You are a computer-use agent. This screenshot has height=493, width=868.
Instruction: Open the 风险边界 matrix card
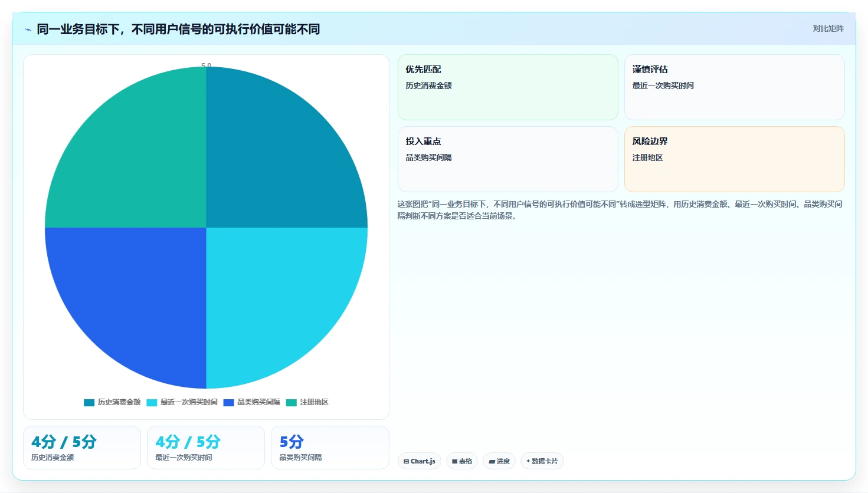(735, 159)
